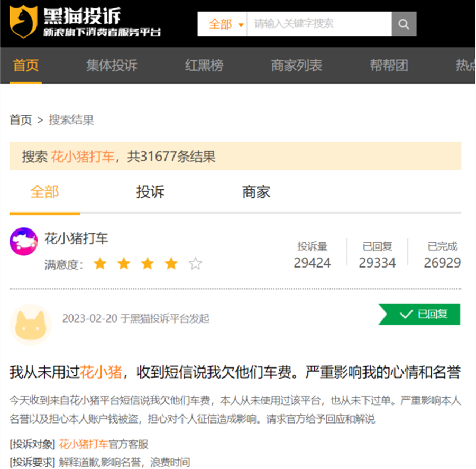Open the 花小猪打车 merchant avatar

point(24,241)
